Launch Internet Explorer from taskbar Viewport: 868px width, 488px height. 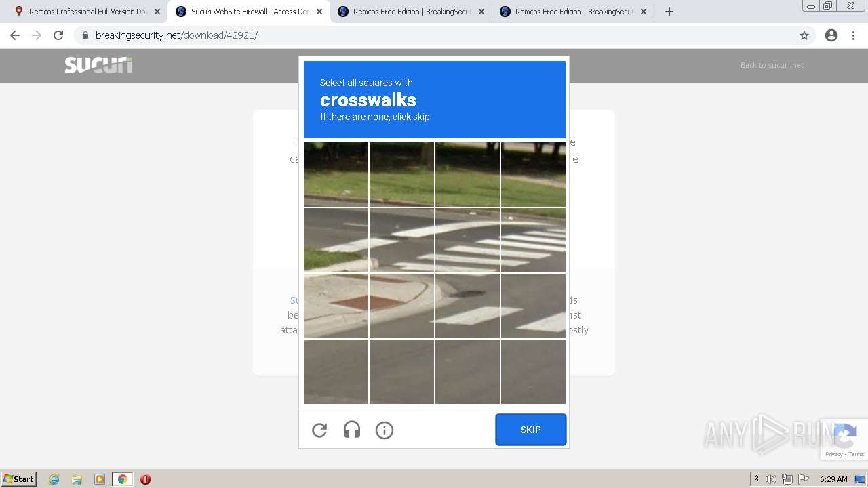click(54, 479)
